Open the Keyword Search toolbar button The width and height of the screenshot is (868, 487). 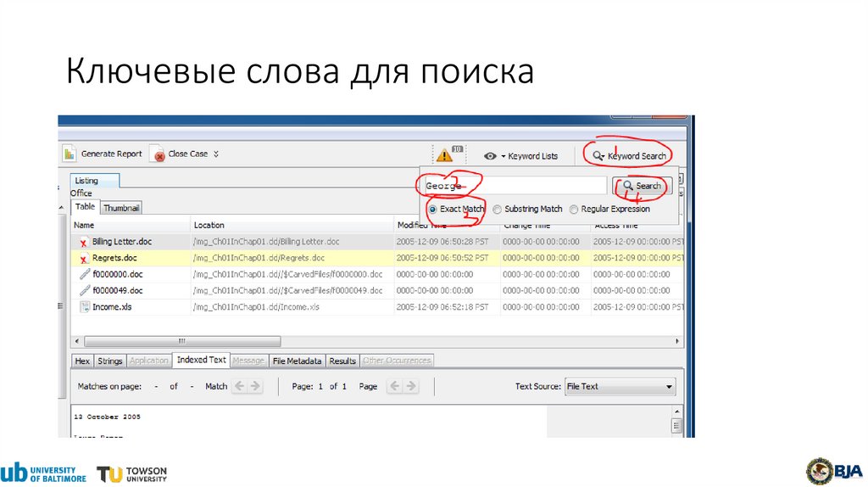(x=629, y=156)
